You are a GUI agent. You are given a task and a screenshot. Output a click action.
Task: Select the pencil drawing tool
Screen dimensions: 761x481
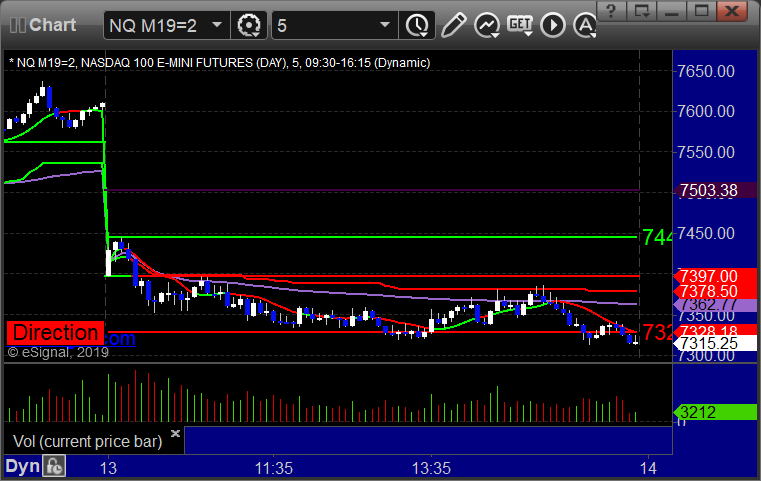pyautogui.click(x=453, y=24)
